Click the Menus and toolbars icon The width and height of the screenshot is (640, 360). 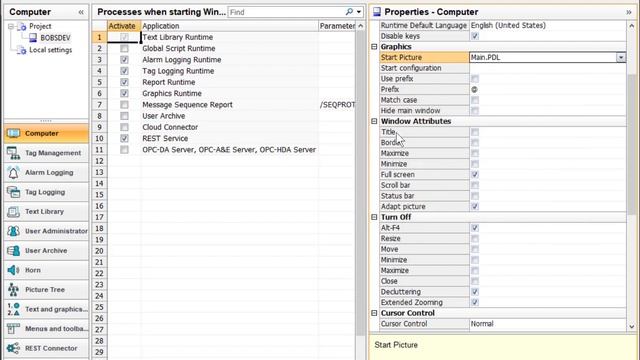(x=13, y=329)
